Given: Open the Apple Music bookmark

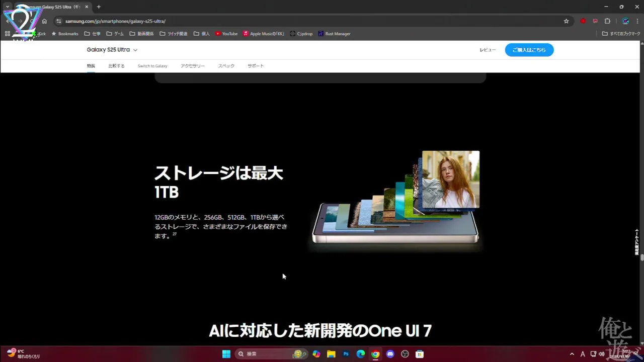Looking at the screenshot, I should 264,34.
